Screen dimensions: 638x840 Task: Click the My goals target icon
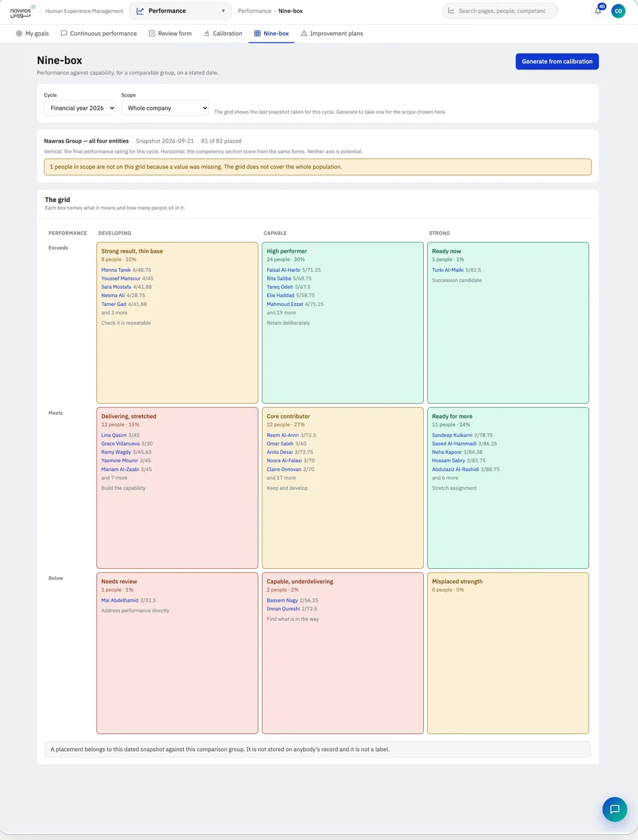(19, 34)
